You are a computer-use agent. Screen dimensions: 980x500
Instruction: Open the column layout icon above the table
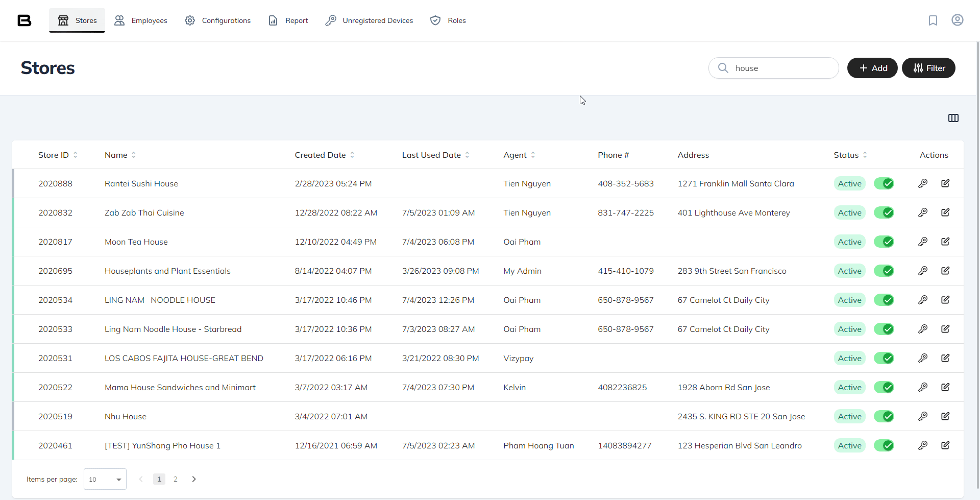click(953, 118)
